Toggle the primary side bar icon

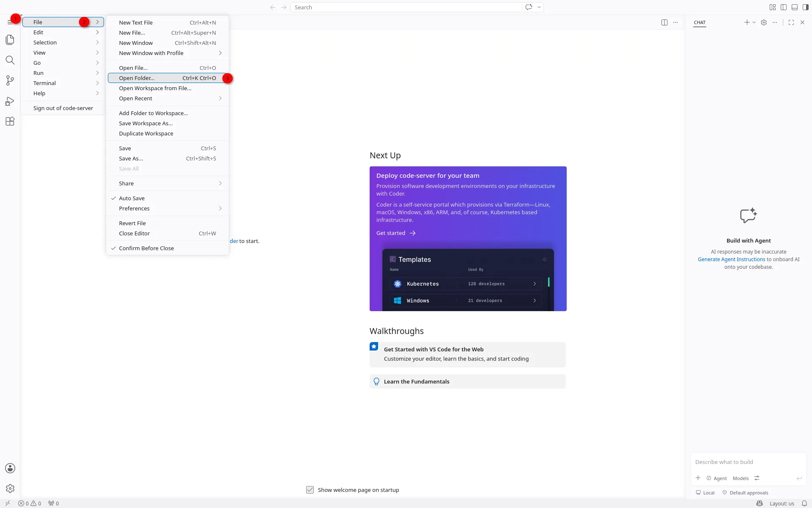pyautogui.click(x=784, y=7)
